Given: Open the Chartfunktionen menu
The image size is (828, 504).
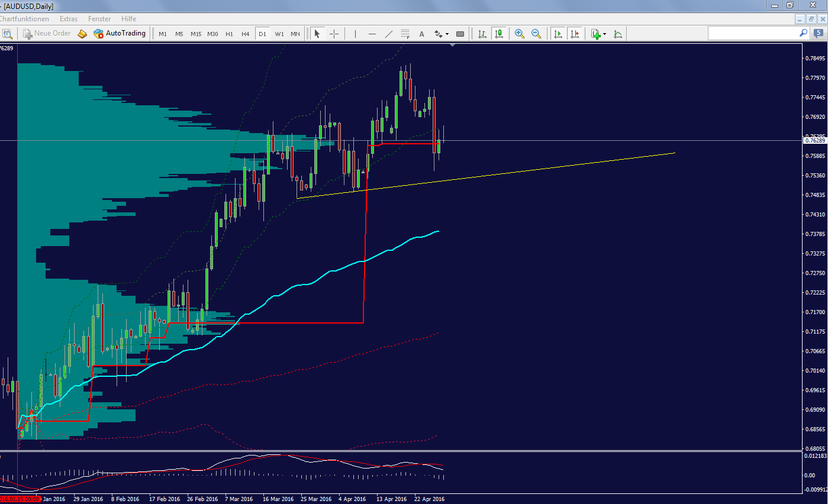Looking at the screenshot, I should [x=24, y=19].
